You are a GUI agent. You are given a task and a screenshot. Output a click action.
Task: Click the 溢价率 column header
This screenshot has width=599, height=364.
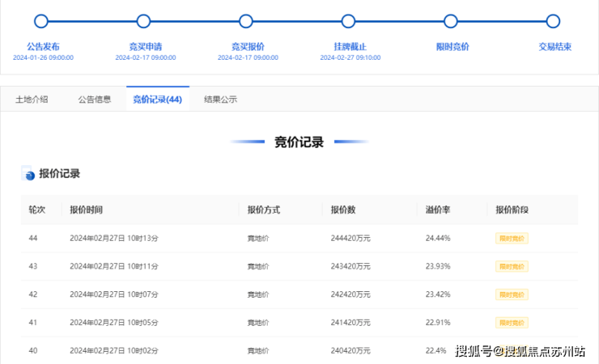tap(438, 210)
